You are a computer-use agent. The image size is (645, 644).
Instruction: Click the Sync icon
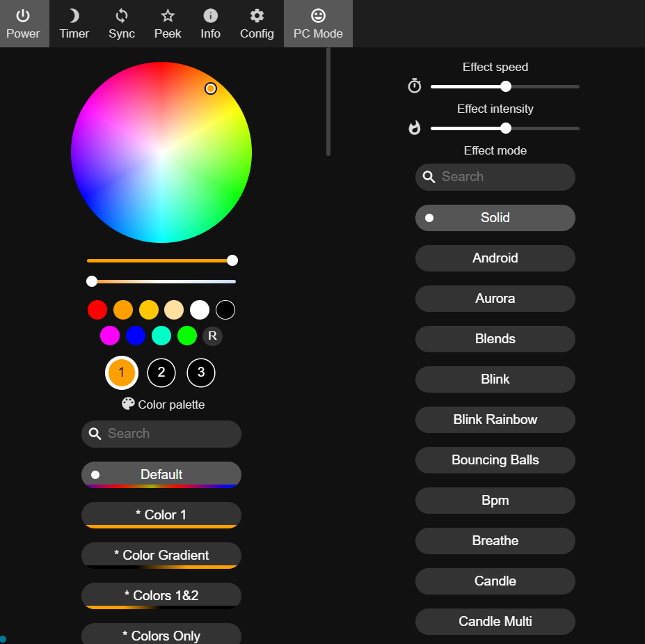[x=121, y=23]
